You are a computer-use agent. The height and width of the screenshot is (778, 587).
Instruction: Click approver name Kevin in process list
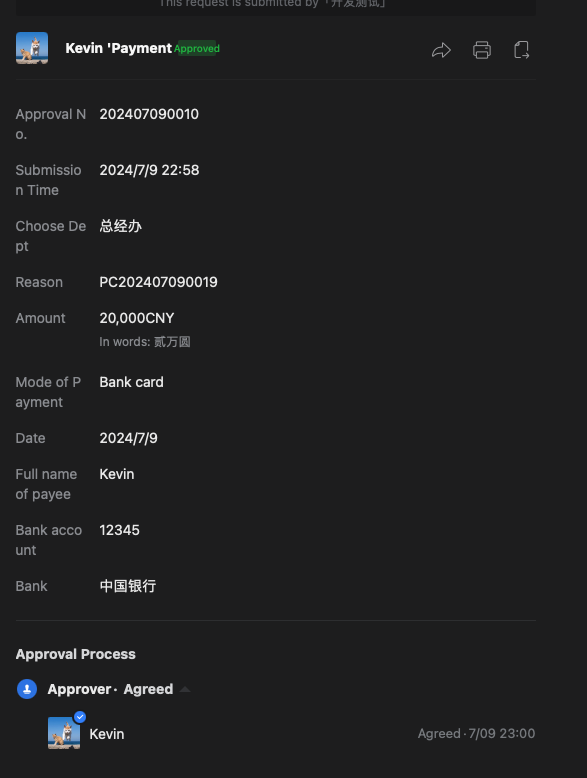(x=107, y=734)
